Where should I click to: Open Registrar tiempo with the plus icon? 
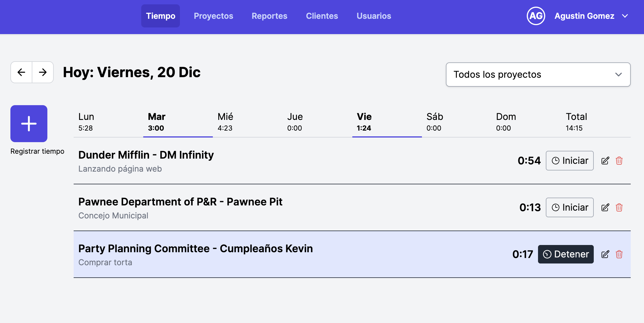(29, 123)
